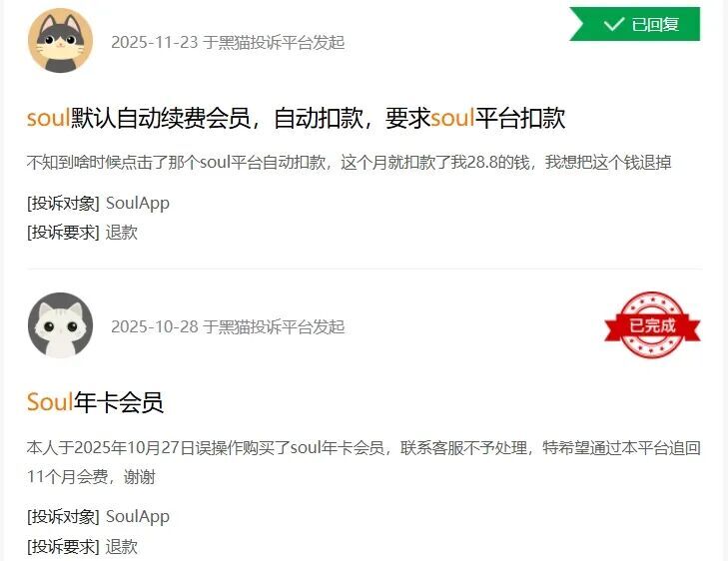The height and width of the screenshot is (561, 728).
Task: Click orange soul keyword before 平台扣款 in title
Action: (x=452, y=118)
